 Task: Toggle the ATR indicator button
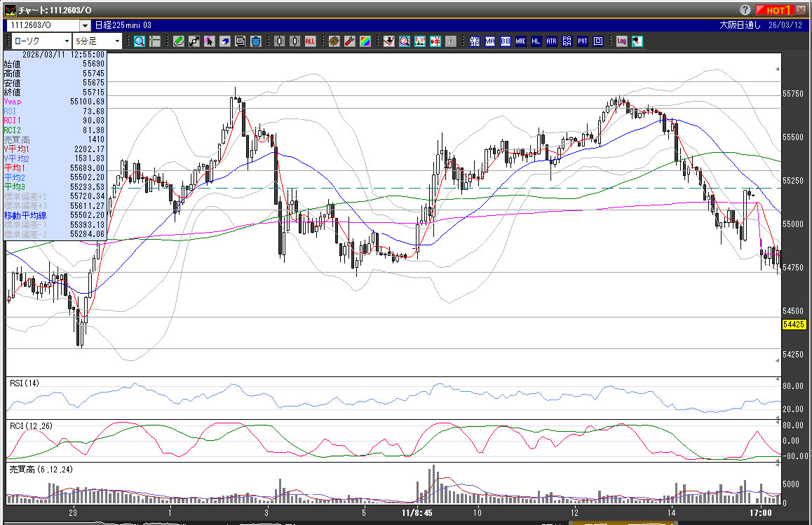[x=552, y=41]
